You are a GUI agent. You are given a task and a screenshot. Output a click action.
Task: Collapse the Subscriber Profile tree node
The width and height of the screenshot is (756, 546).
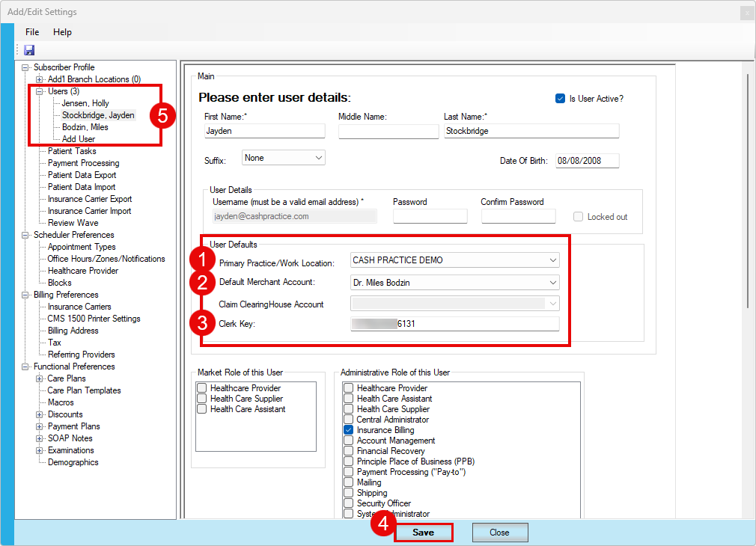click(x=25, y=67)
